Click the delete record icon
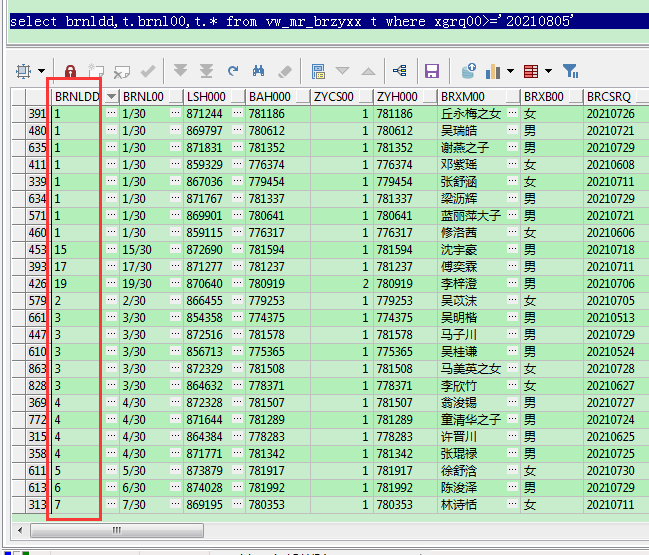The height and width of the screenshot is (555, 649). 122,72
